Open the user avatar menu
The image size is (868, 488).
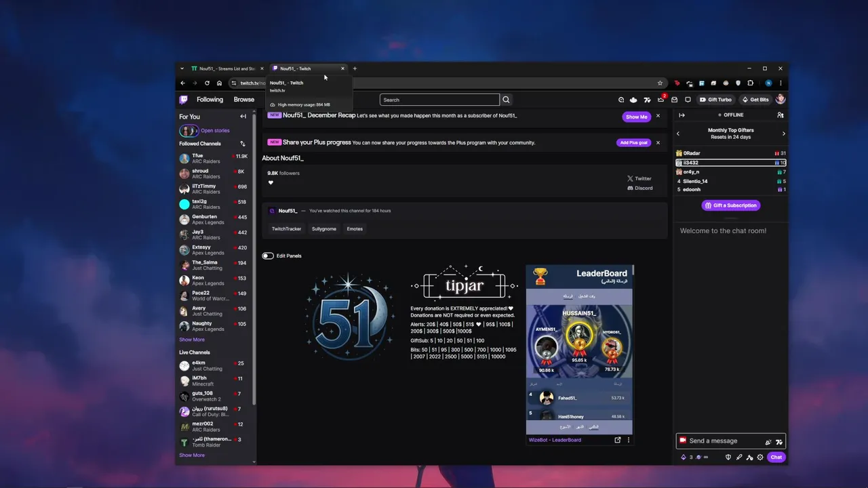coord(781,100)
